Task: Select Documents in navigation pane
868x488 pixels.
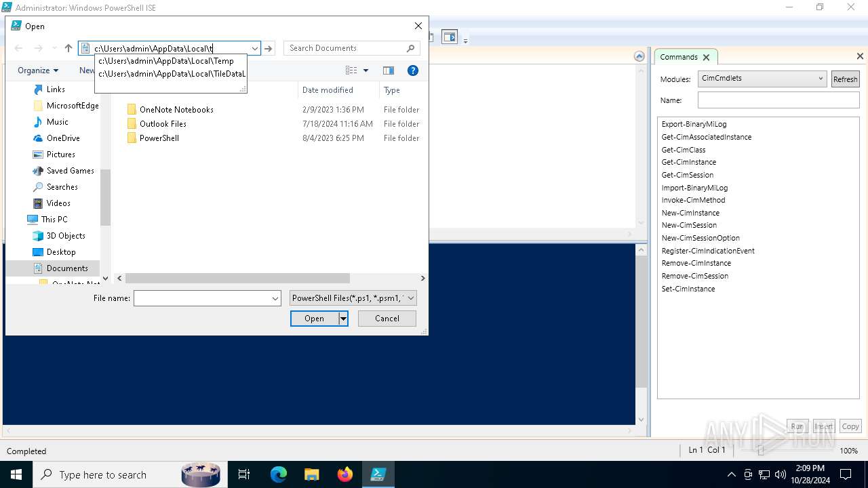Action: [x=66, y=268]
